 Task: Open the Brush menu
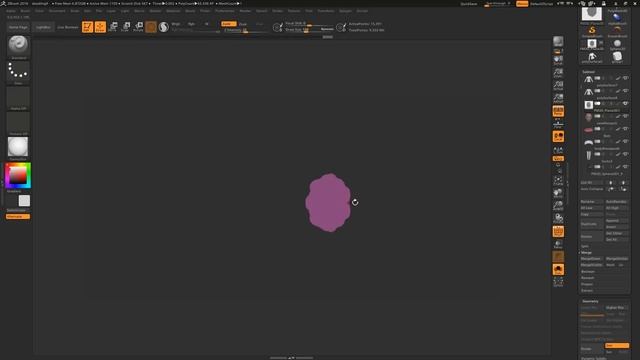(25, 11)
